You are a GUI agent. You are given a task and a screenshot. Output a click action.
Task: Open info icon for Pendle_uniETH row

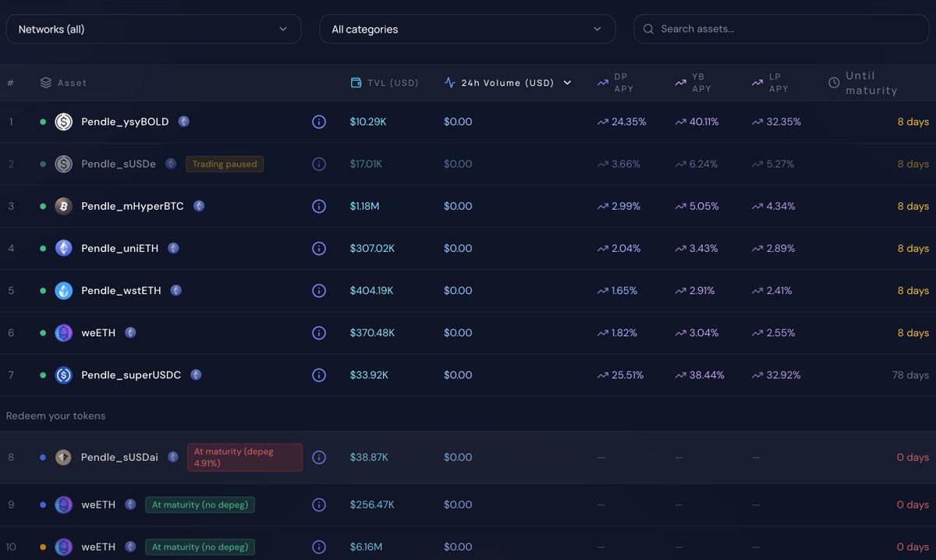pyautogui.click(x=318, y=248)
